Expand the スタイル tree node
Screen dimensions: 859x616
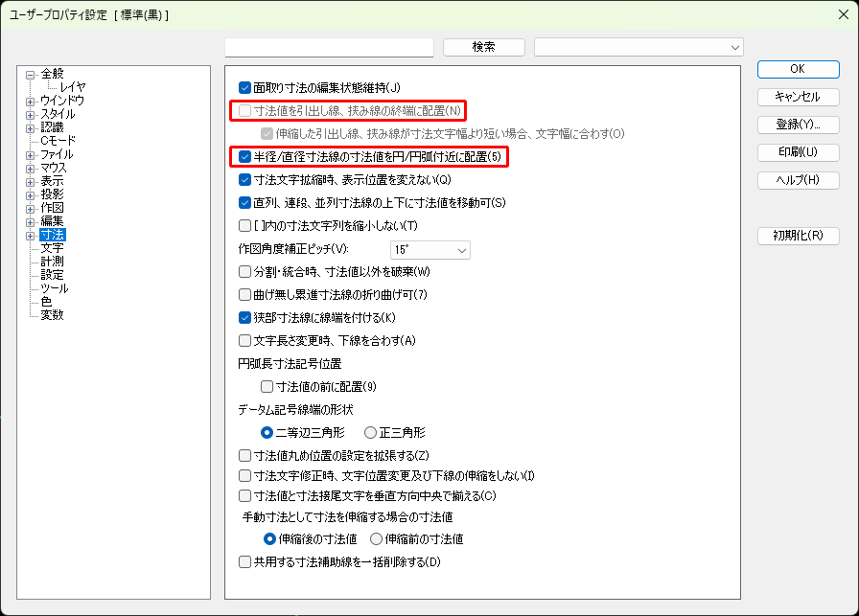point(31,114)
